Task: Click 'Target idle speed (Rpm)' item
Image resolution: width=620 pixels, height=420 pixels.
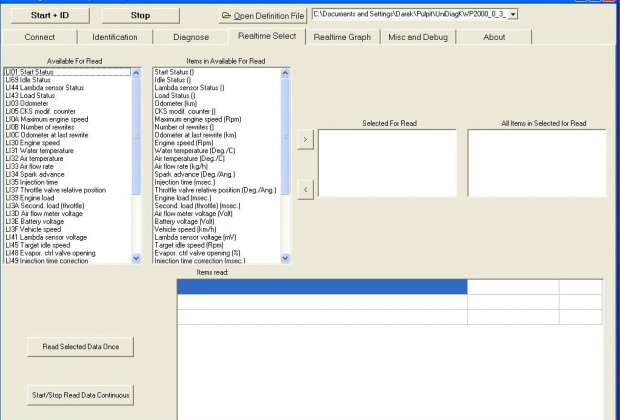Action: point(217,245)
